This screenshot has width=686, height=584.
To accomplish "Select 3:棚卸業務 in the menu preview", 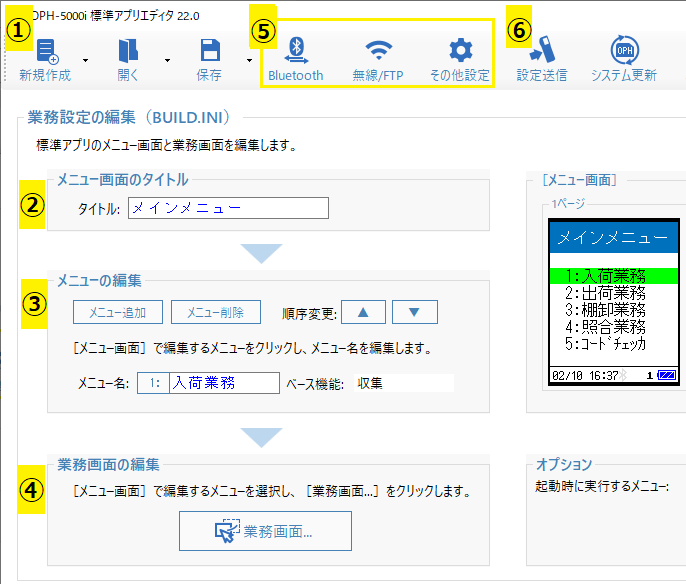I will pyautogui.click(x=605, y=310).
